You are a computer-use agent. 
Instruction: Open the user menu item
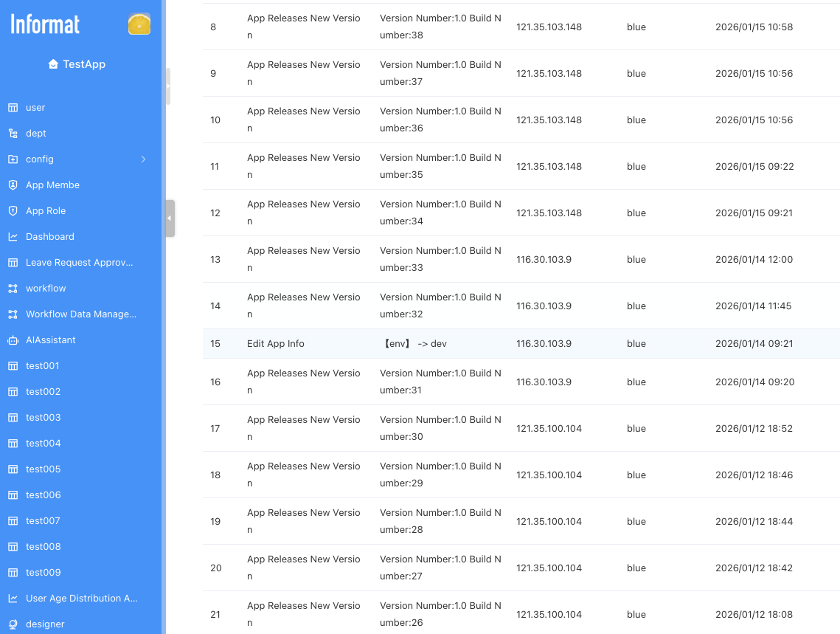coord(35,108)
